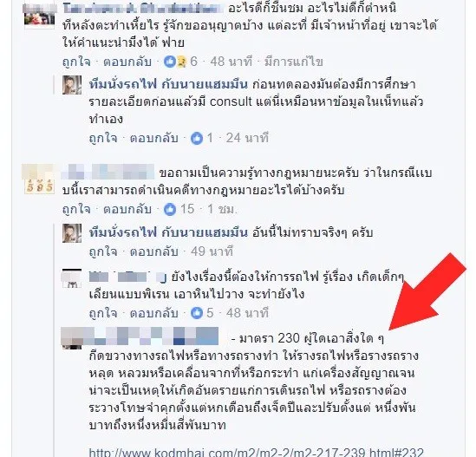Click ทีมนั่งรถไฟ กับนายแฮมมึน name in consult reply
The image size is (476, 457).
point(168,84)
